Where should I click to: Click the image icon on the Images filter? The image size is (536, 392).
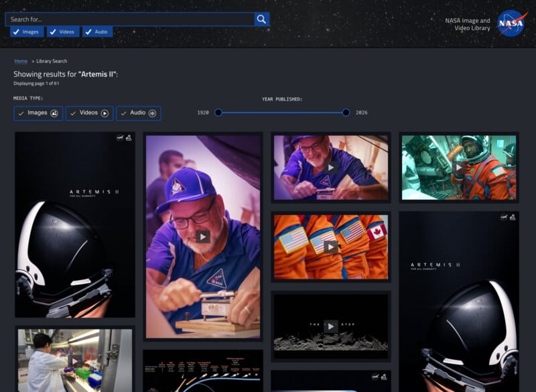[55, 113]
